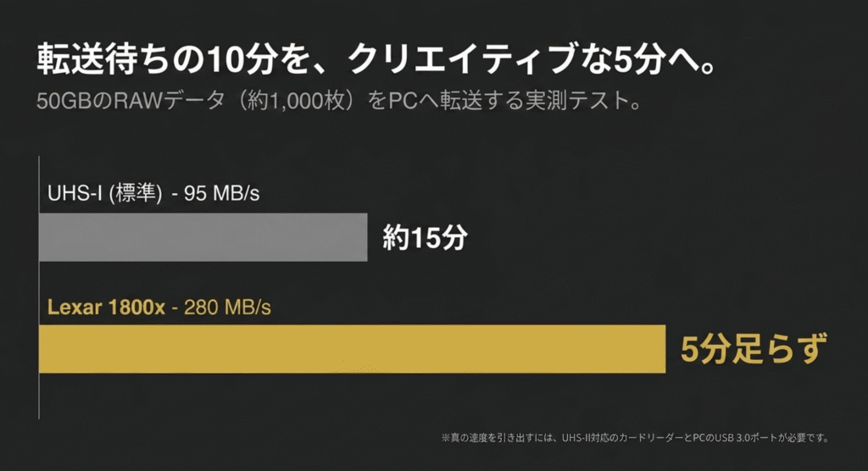
Task: Click the right end of gray bar
Action: click(x=364, y=237)
